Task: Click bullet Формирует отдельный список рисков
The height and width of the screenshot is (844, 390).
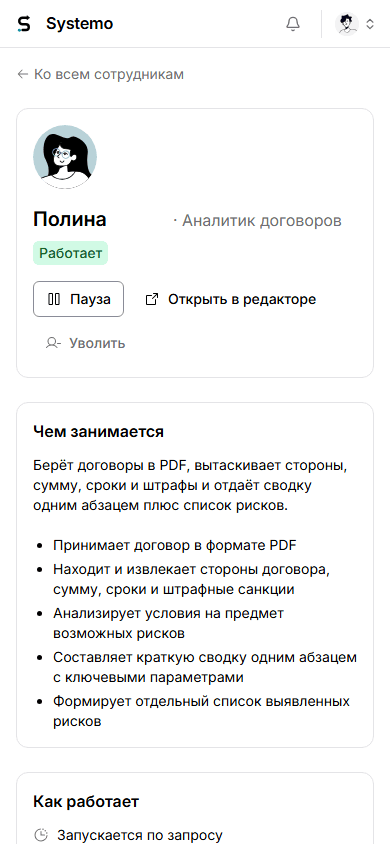Action: [202, 712]
